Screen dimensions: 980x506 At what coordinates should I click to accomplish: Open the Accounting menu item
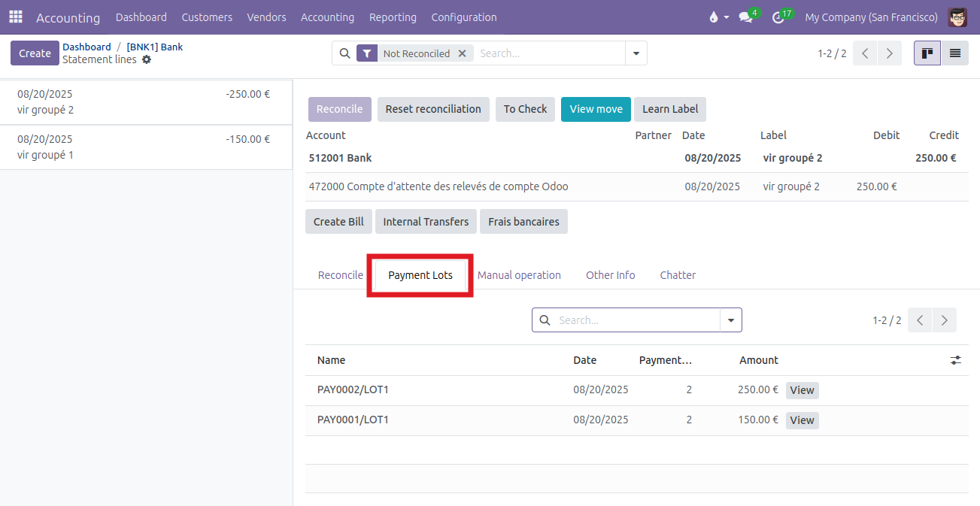click(x=327, y=17)
